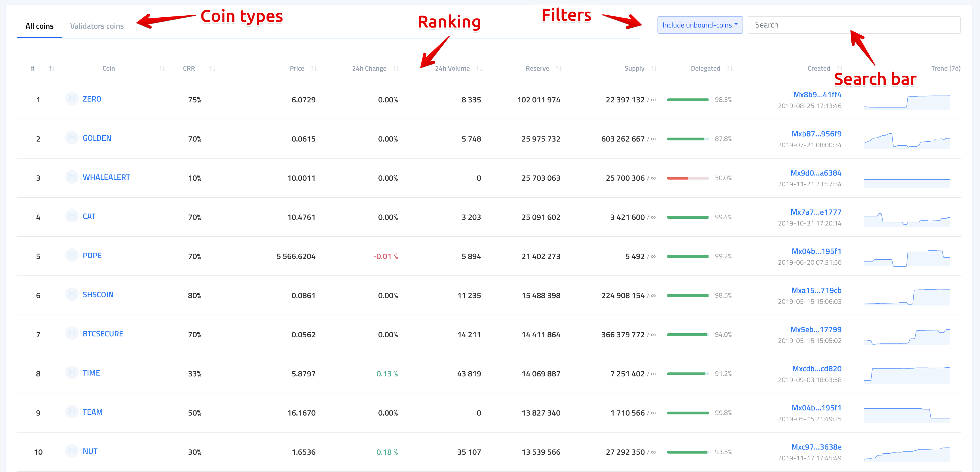Sort by Price column arrows

click(x=313, y=69)
